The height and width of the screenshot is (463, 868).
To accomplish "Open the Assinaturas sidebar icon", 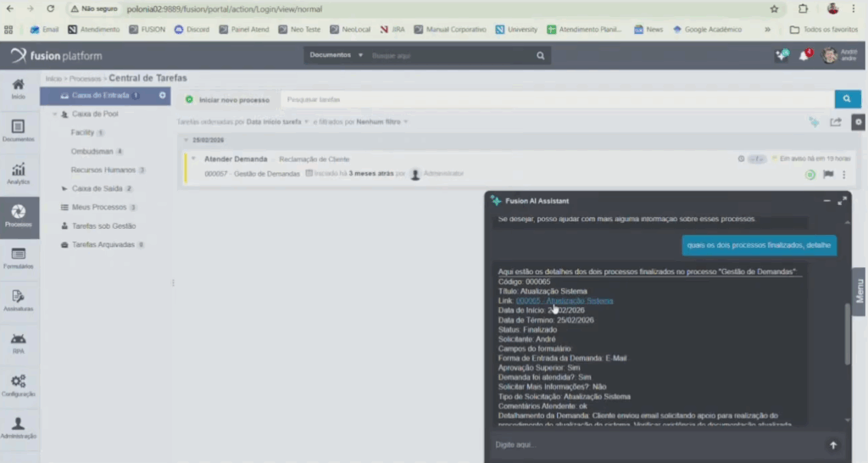I will coord(18,299).
